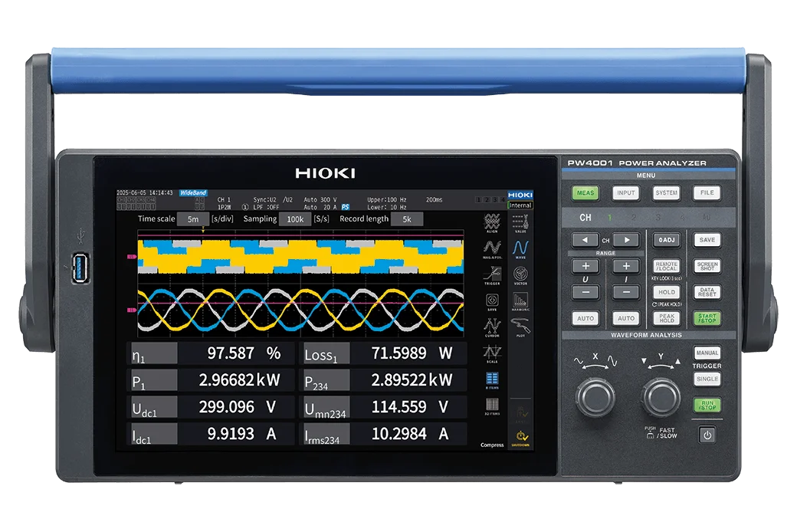Screen dimensions: 797x532
Task: Switch to VECTOR display icon
Action: point(520,275)
